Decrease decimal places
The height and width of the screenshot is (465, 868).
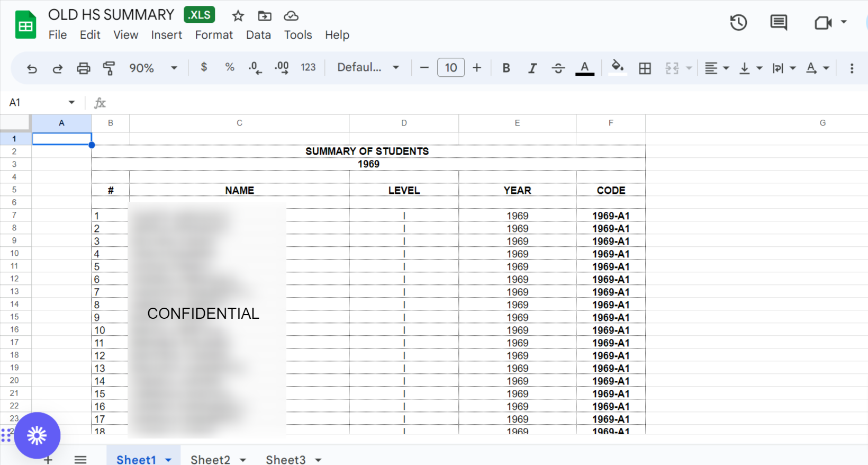(255, 68)
